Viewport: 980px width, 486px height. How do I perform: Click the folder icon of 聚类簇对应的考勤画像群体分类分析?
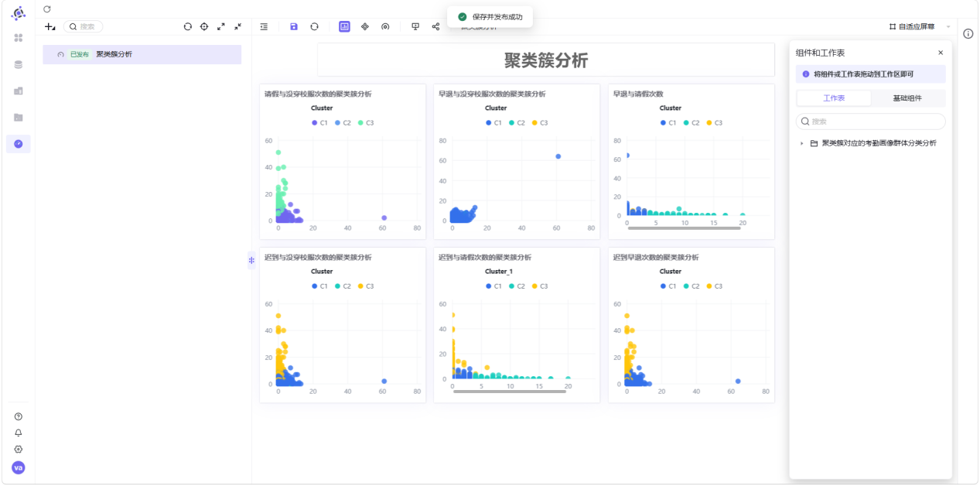814,143
